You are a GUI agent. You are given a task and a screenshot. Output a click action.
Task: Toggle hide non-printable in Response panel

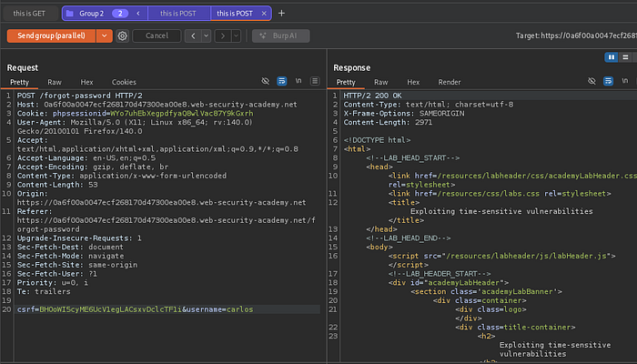(591, 81)
